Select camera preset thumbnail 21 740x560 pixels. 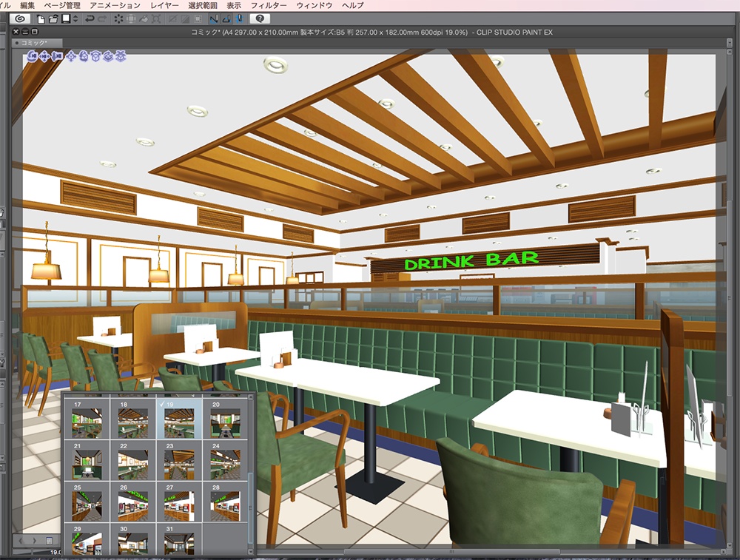click(x=87, y=460)
